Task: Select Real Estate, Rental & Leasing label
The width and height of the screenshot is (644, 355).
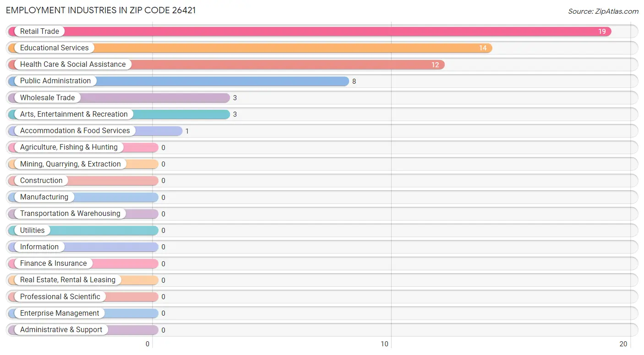Action: click(68, 280)
